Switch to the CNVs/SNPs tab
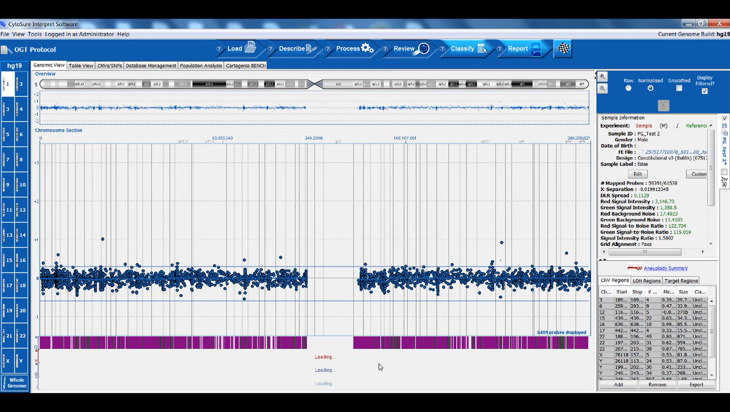Viewport: 730px width, 412px height. [x=109, y=66]
